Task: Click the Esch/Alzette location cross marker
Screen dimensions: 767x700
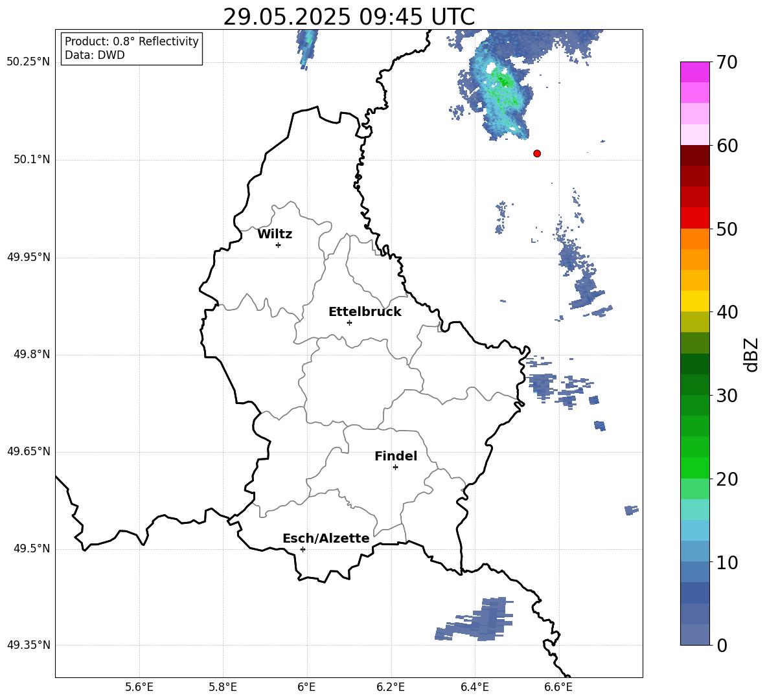Action: pos(303,549)
